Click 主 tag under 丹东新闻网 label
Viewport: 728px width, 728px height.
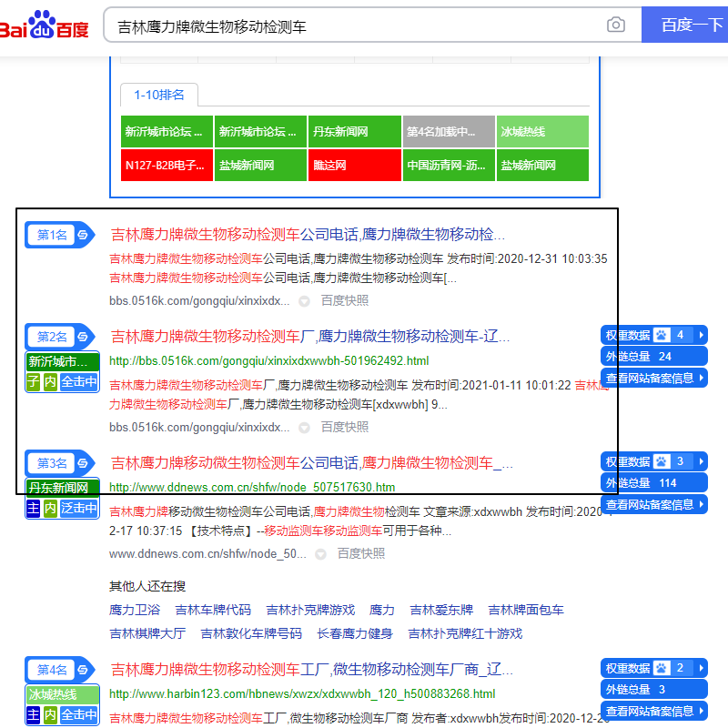pos(33,508)
